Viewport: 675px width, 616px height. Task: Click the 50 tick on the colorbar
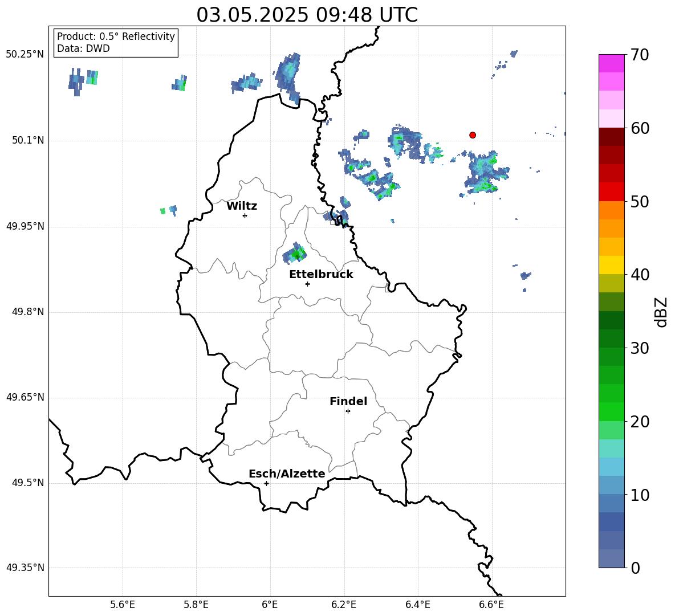pos(640,201)
